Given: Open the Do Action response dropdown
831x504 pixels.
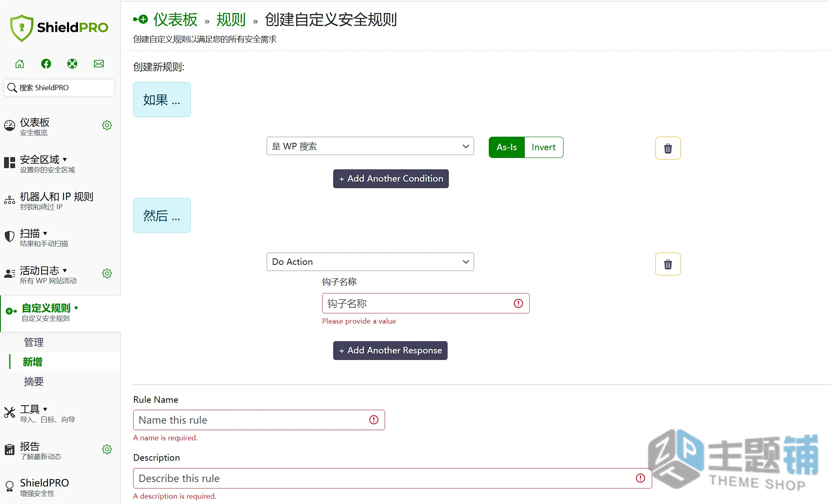Looking at the screenshot, I should coord(370,262).
